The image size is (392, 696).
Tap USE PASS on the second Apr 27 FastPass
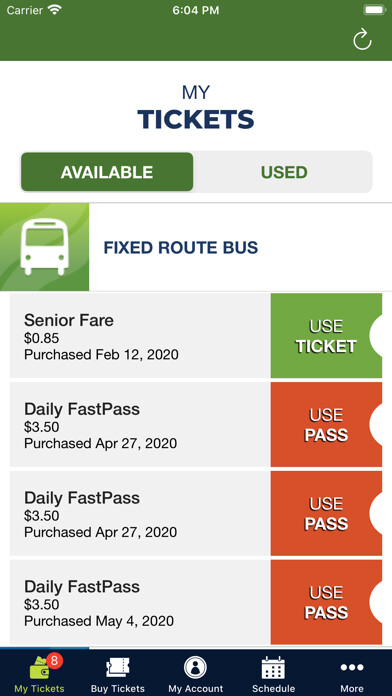[326, 513]
